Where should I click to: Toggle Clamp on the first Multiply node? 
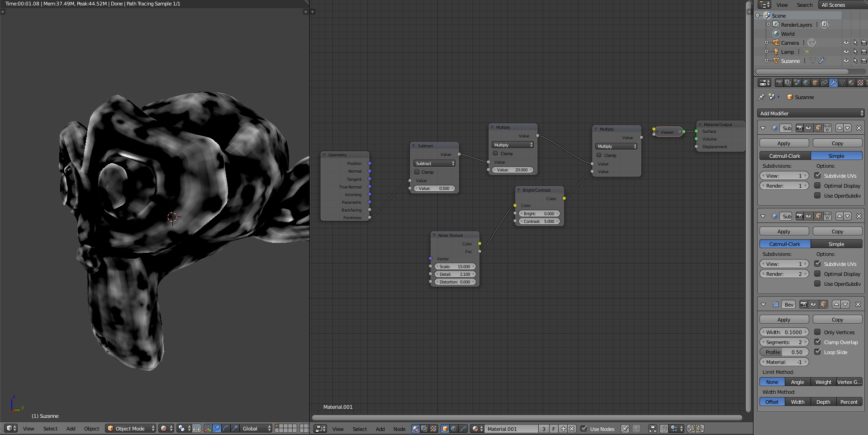[x=496, y=154]
